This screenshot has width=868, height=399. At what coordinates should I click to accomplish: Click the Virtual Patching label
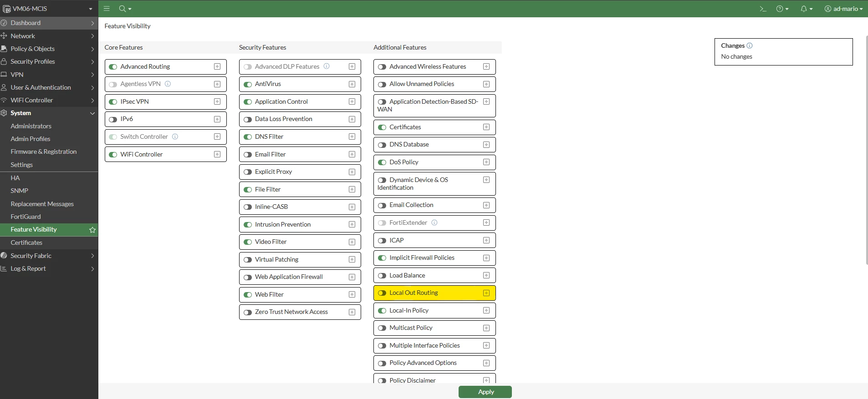(276, 260)
